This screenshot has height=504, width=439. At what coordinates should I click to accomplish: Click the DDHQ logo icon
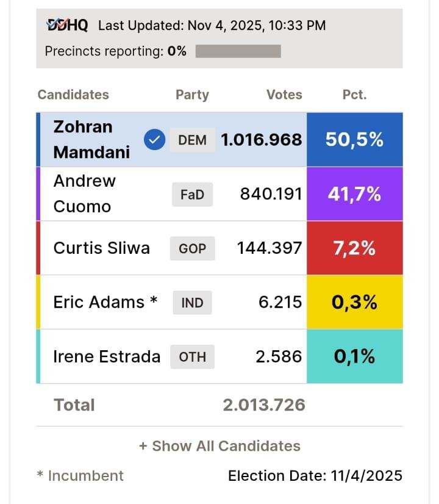[x=67, y=25]
